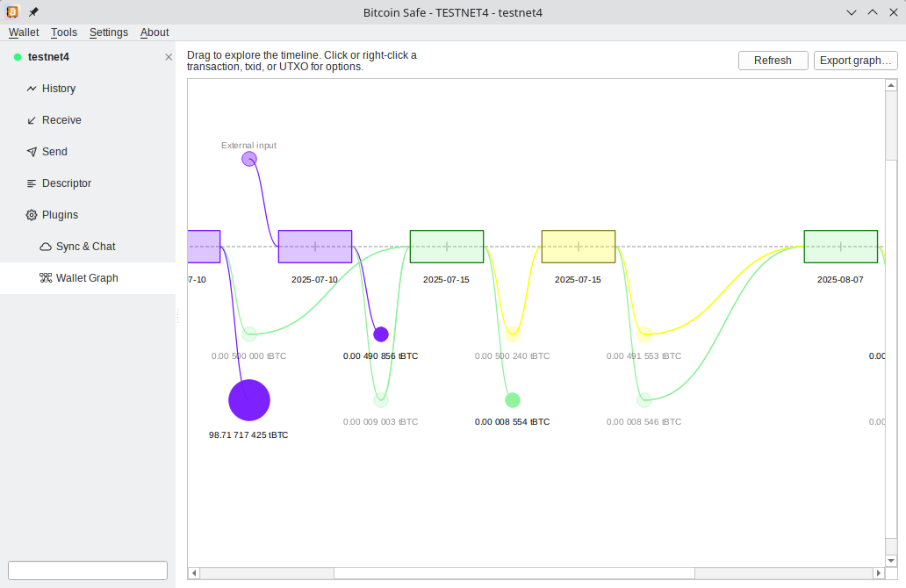Click the horizontal scrollbar right arrow

878,573
